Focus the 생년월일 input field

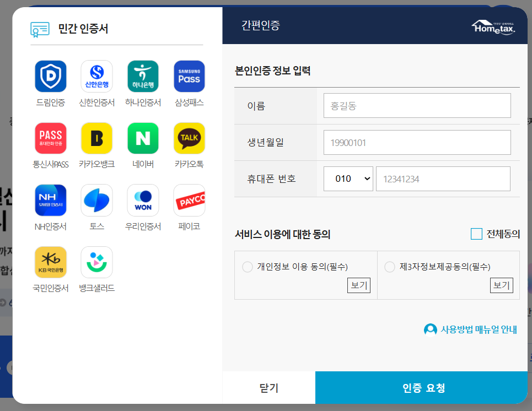(x=417, y=143)
